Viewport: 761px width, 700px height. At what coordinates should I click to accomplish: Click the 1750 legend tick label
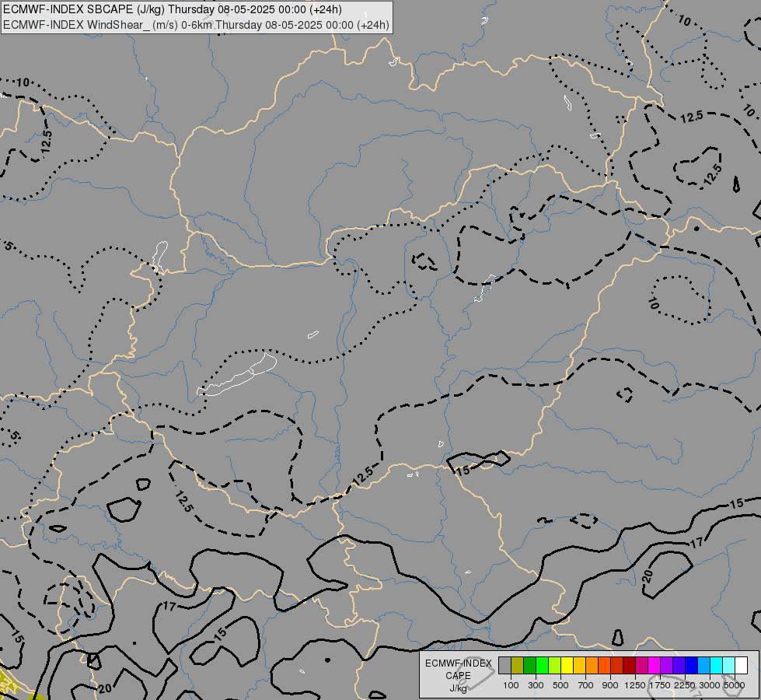tap(660, 685)
